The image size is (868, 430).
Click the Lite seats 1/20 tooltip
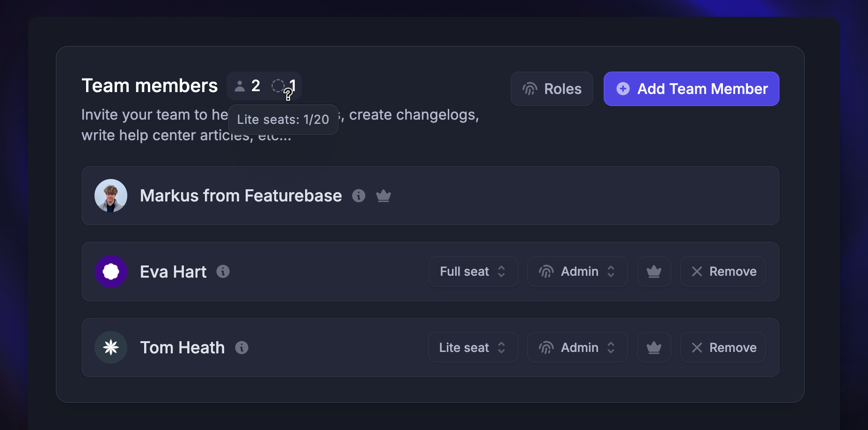coord(283,120)
